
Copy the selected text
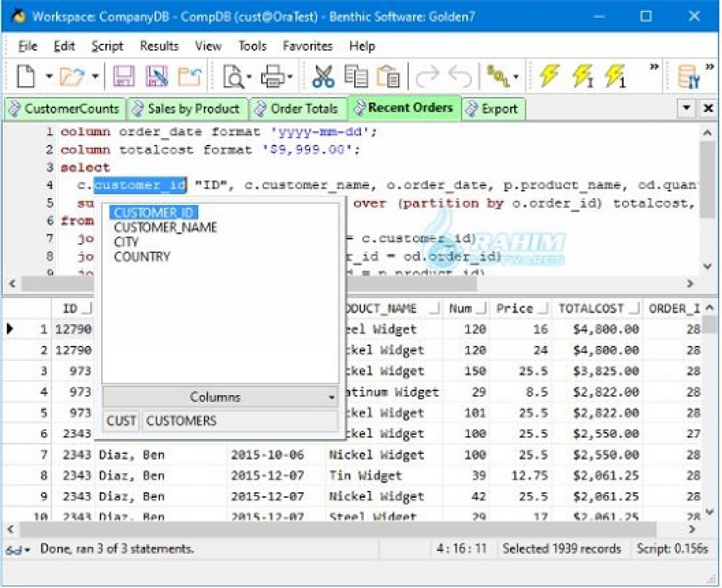pyautogui.click(x=356, y=76)
